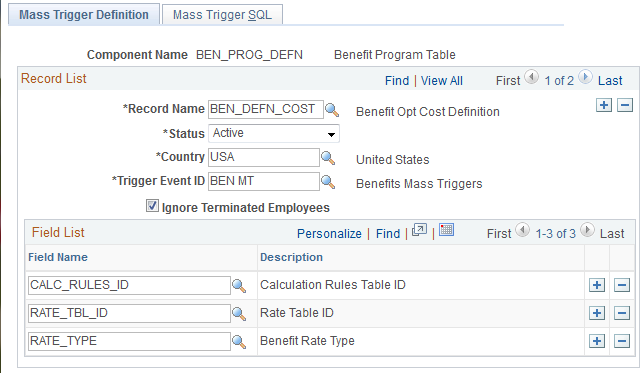Viewport: 644px width, 373px height.
Task: Click Find link in Record List
Action: (x=397, y=81)
